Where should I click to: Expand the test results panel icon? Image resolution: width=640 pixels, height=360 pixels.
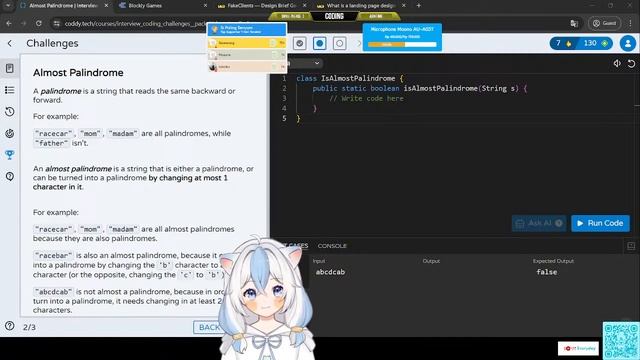(x=631, y=246)
